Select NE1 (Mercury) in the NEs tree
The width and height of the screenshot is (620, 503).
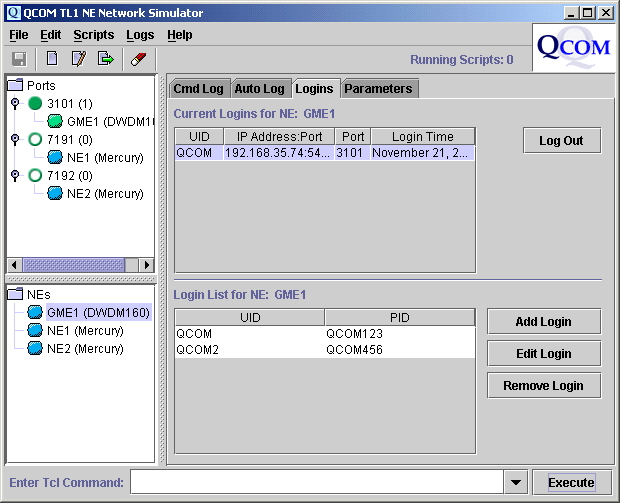pos(85,330)
